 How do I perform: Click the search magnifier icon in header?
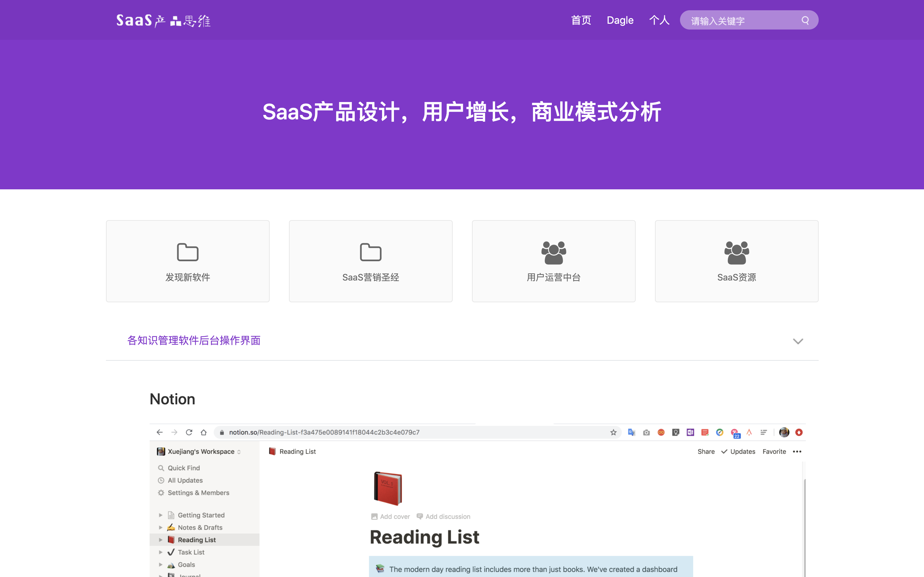(805, 20)
